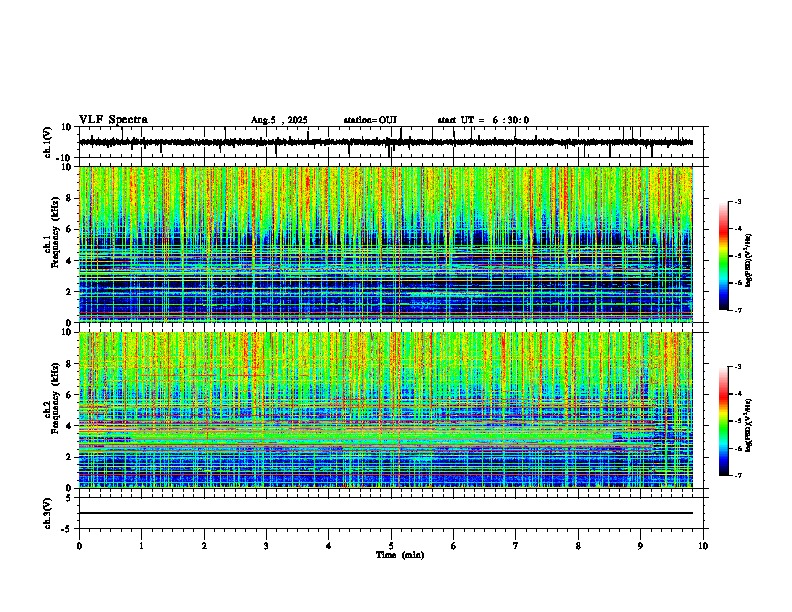Screen dimensions: 792x612
Task: Click time axis tick label "8"
Action: point(578,546)
